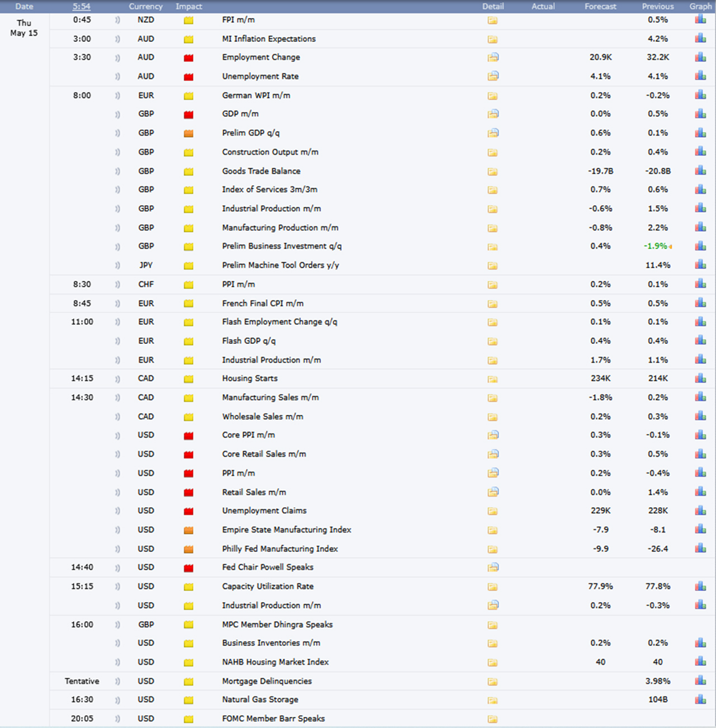
Task: Toggle alert sound icon for Employment Change
Action: coord(117,58)
